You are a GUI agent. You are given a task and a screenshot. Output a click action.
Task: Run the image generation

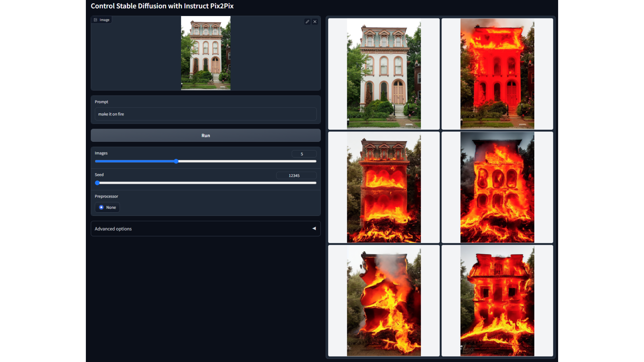tap(206, 135)
